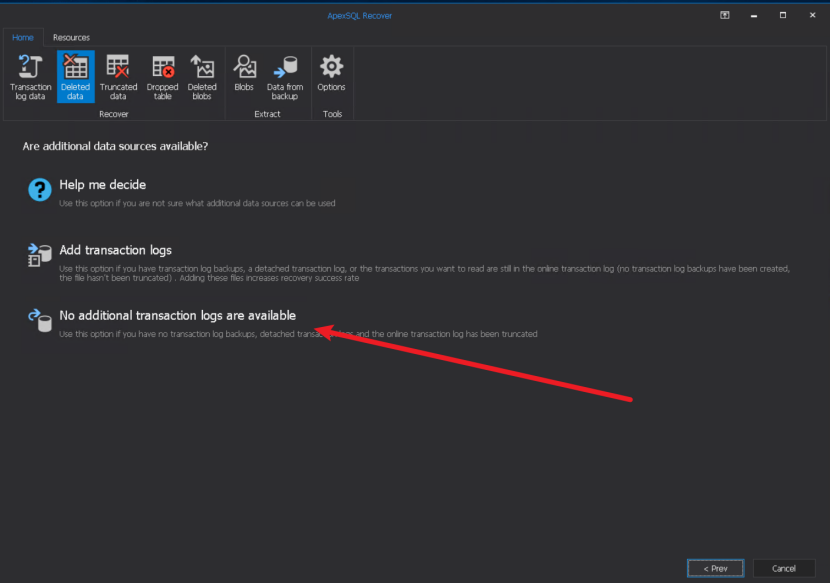The image size is (830, 583).
Task: Switch to the Resources tab
Action: 71,37
